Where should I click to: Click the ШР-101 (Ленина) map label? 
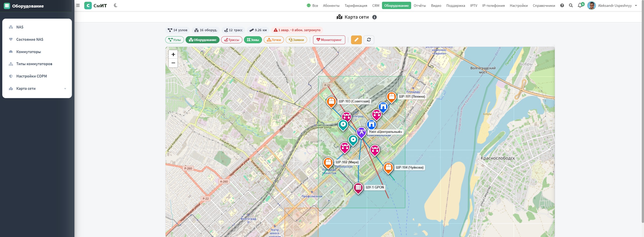coord(412,97)
